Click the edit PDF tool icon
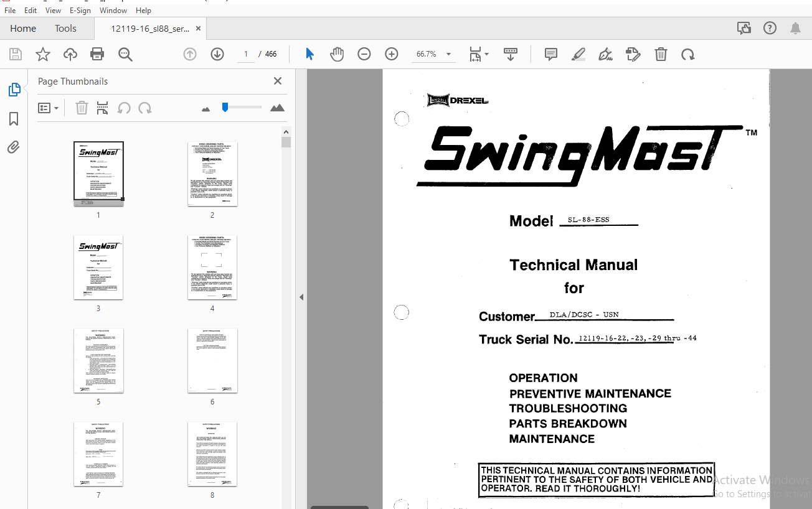The width and height of the screenshot is (812, 509). [633, 54]
